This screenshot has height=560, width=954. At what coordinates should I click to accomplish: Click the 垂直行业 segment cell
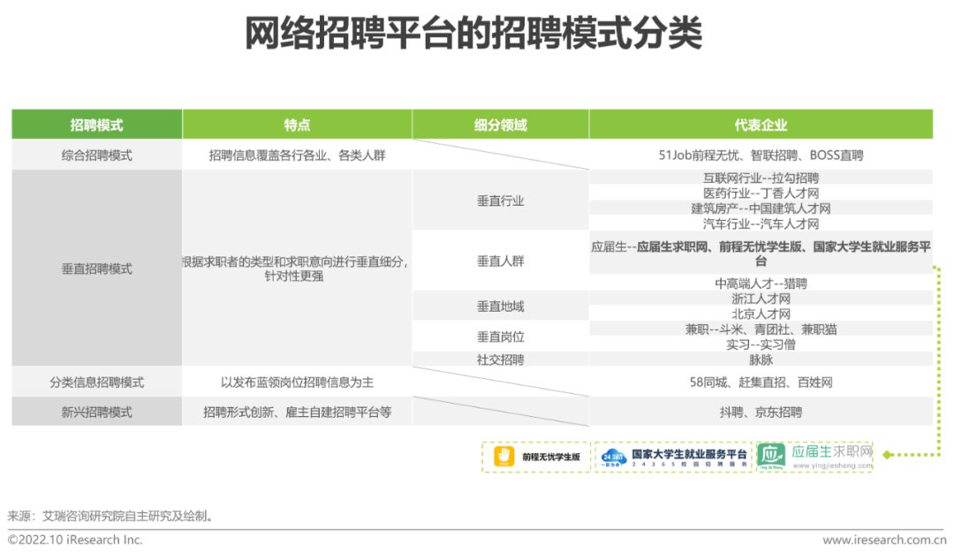pyautogui.click(x=500, y=201)
